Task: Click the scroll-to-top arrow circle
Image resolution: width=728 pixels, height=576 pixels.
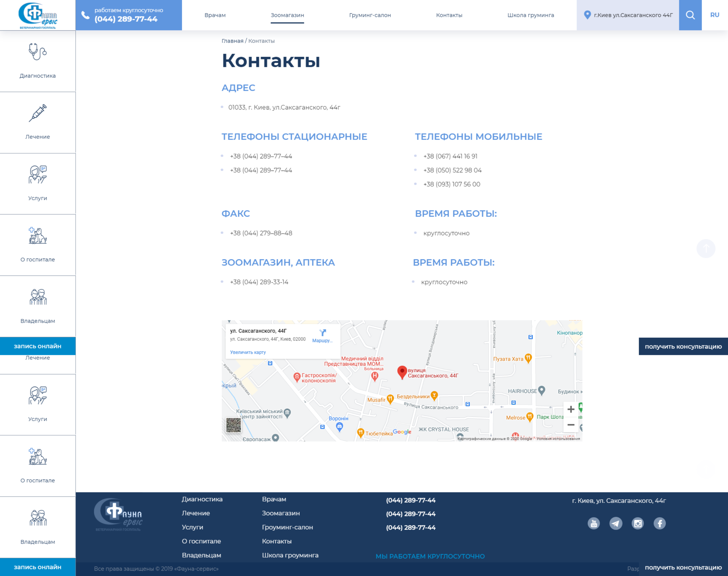Action: pyautogui.click(x=706, y=248)
